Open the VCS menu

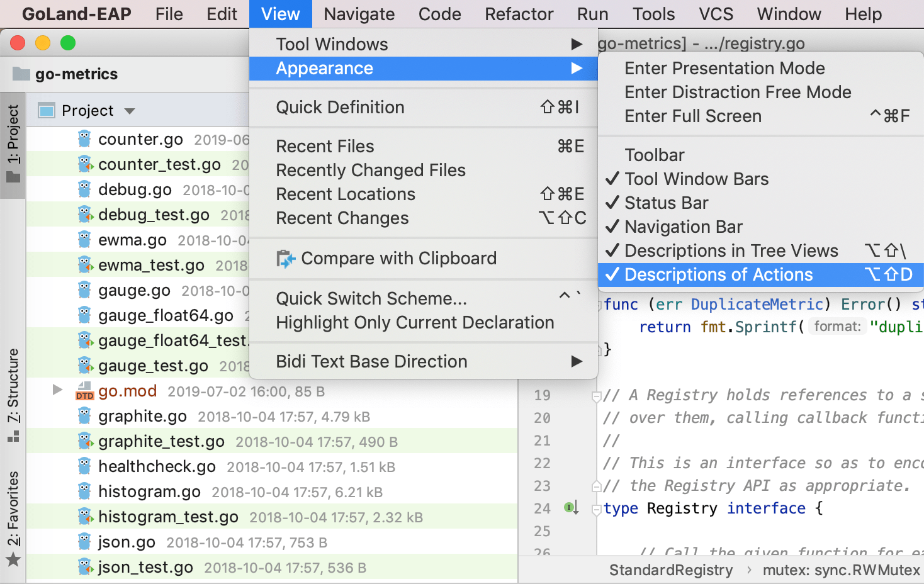click(716, 14)
